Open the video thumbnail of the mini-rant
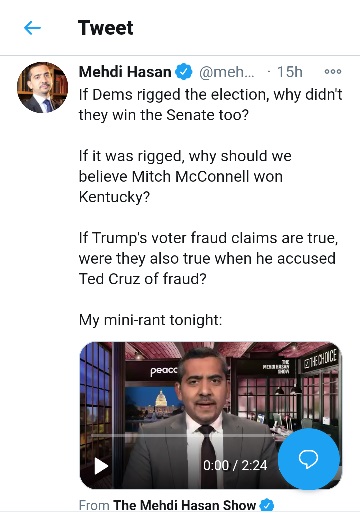The image size is (360, 522). pyautogui.click(x=211, y=415)
